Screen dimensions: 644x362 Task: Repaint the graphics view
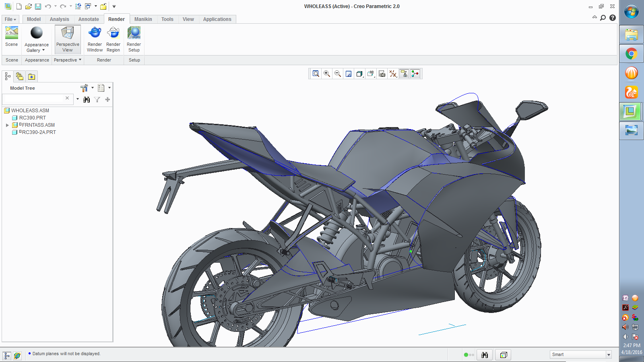349,74
